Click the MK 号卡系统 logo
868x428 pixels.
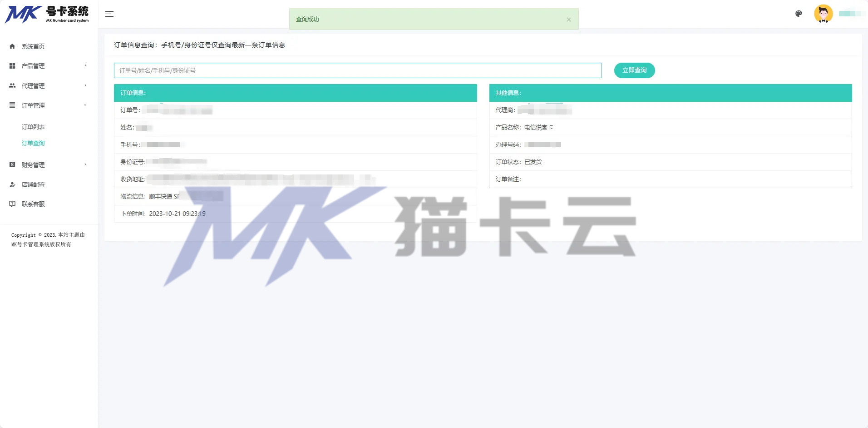pos(47,14)
